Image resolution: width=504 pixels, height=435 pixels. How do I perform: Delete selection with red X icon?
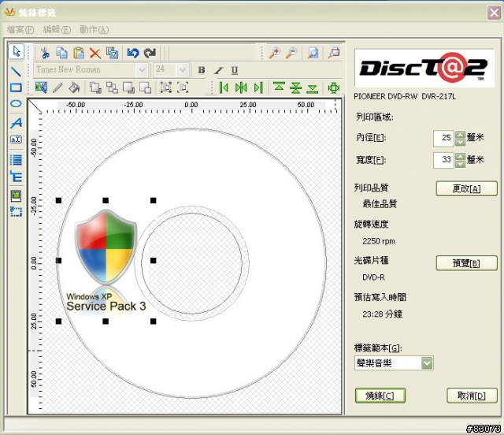pyautogui.click(x=95, y=53)
